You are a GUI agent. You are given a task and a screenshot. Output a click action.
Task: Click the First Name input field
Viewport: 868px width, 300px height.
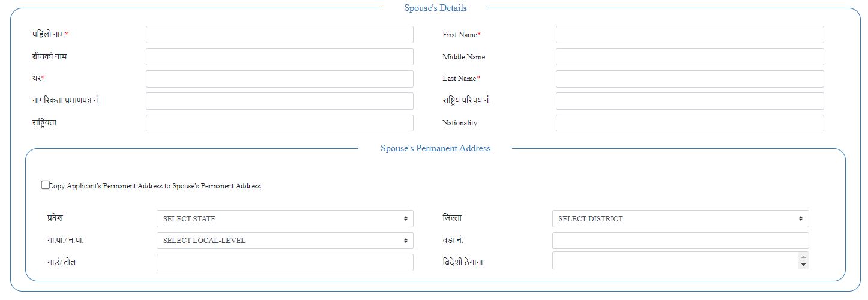click(x=689, y=35)
